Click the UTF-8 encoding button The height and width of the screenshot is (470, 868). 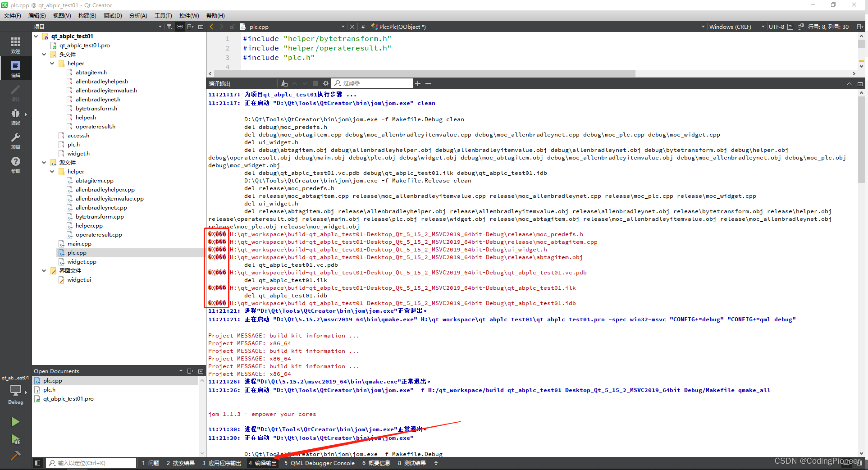pos(777,27)
